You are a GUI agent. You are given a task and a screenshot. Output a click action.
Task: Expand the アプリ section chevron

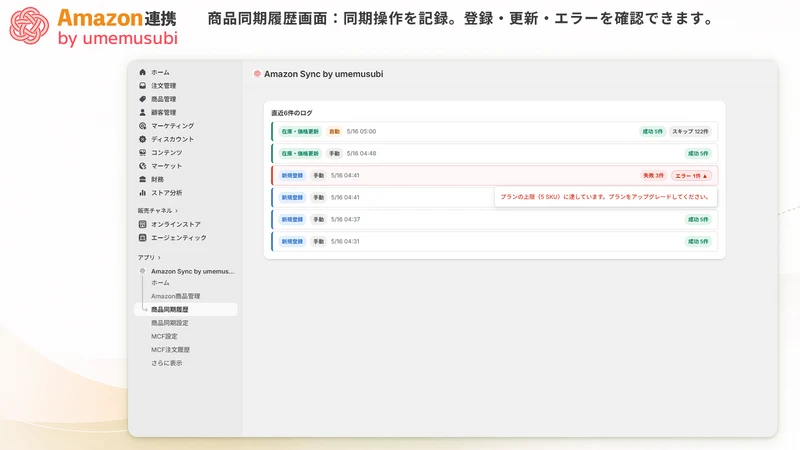coord(159,258)
